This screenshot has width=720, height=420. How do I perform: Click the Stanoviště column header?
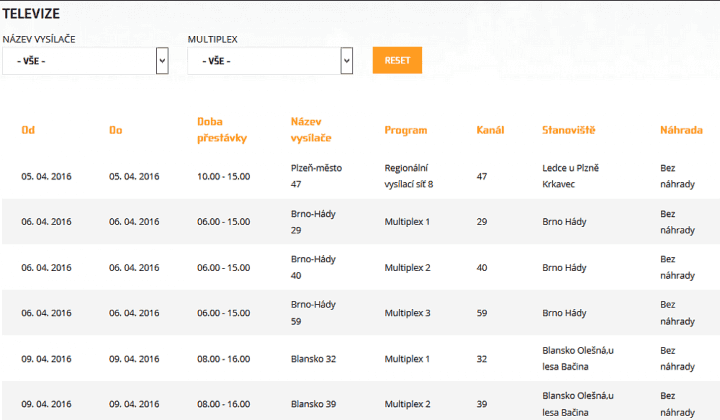coord(568,130)
